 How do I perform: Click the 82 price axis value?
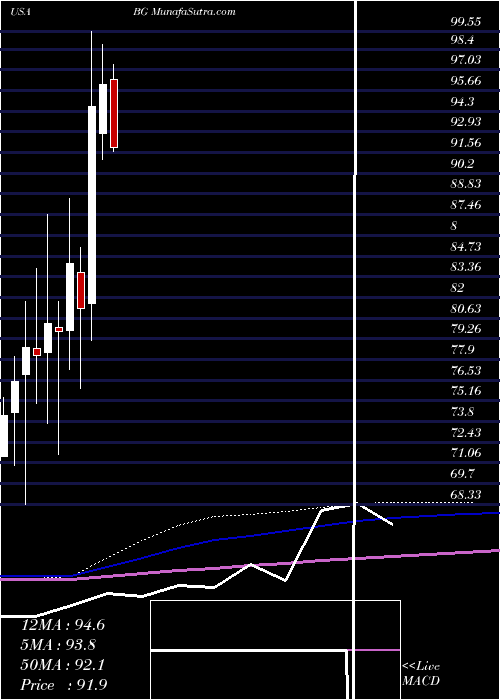(x=457, y=288)
